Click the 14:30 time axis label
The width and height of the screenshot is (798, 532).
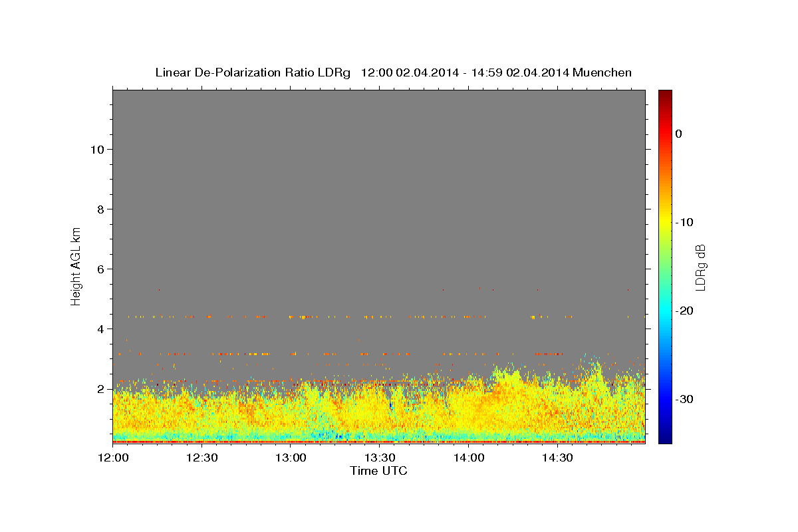[x=557, y=458]
